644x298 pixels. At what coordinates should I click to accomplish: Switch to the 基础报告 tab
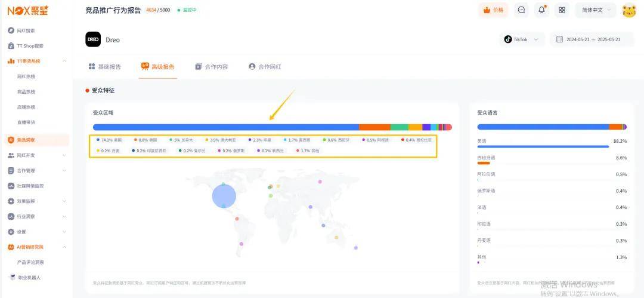click(105, 67)
